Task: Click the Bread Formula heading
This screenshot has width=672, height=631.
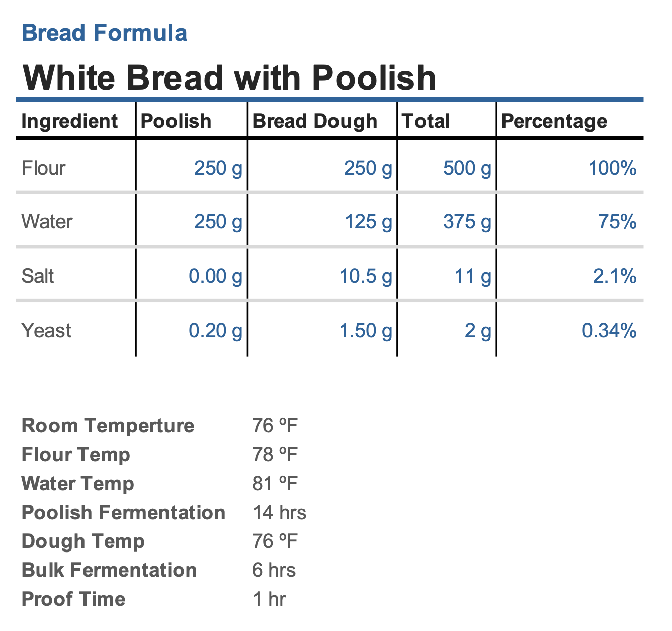Action: click(x=105, y=33)
